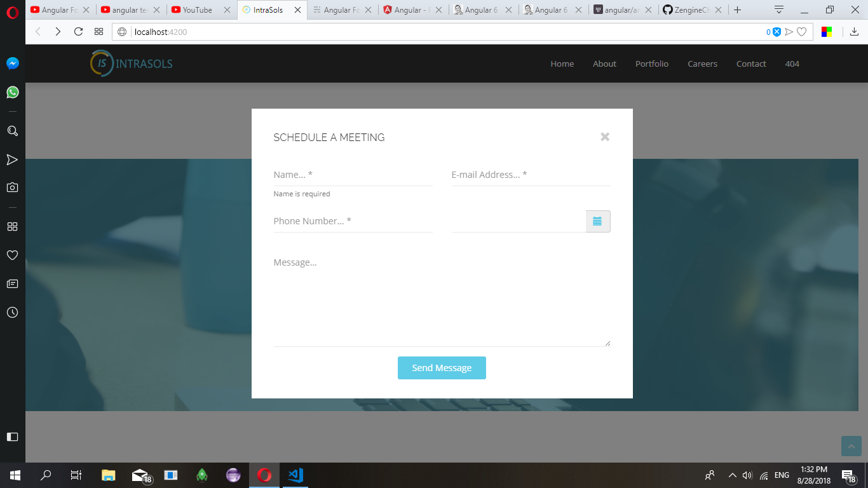The height and width of the screenshot is (488, 868).
Task: Expand hidden icons in the system tray
Action: 732,475
